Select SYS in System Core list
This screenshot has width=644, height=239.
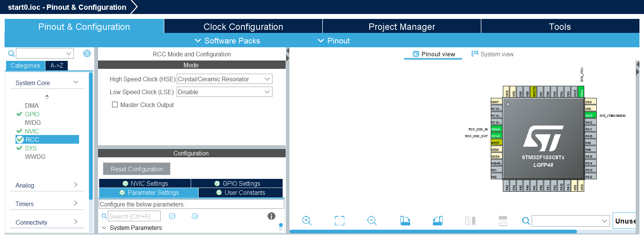31,148
